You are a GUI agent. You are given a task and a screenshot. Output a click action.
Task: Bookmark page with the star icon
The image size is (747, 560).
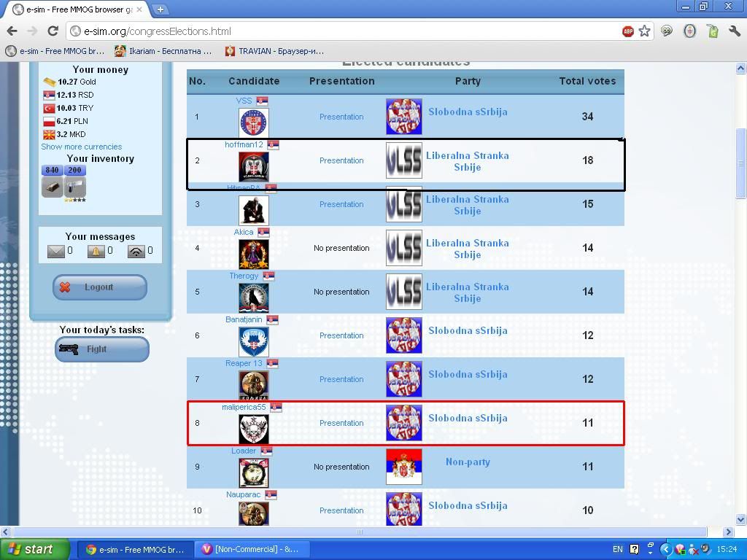tap(644, 31)
